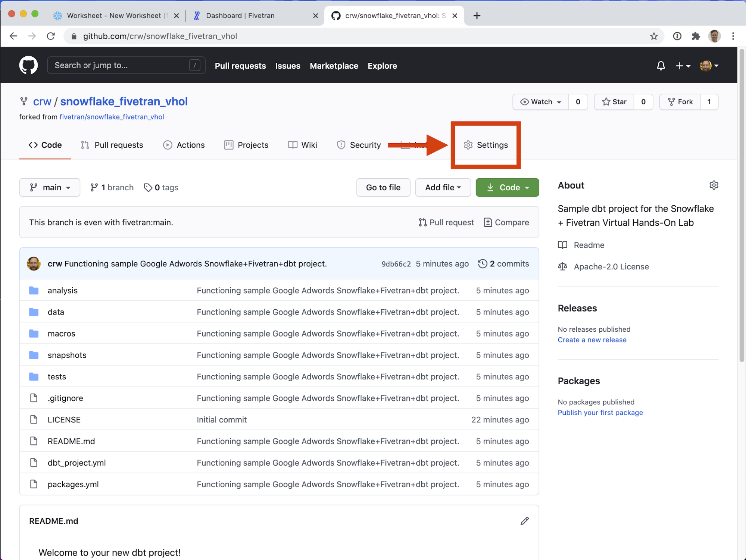
Task: Open the Actions tab
Action: [x=184, y=145]
